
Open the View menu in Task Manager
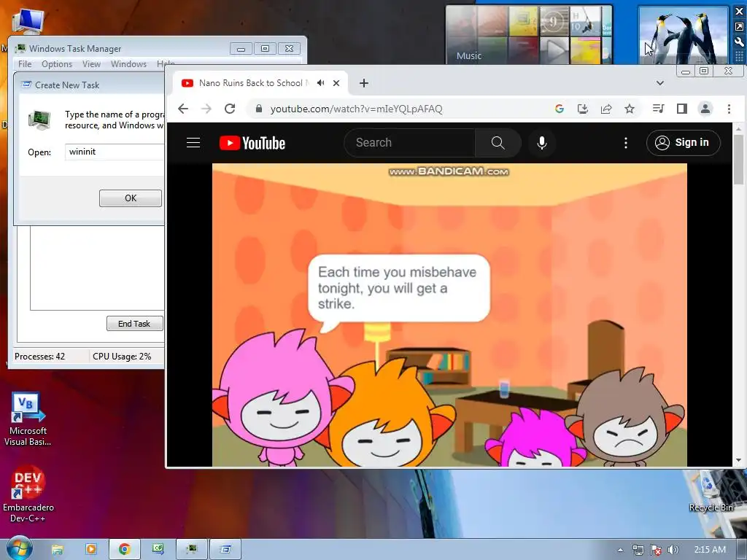(x=91, y=64)
